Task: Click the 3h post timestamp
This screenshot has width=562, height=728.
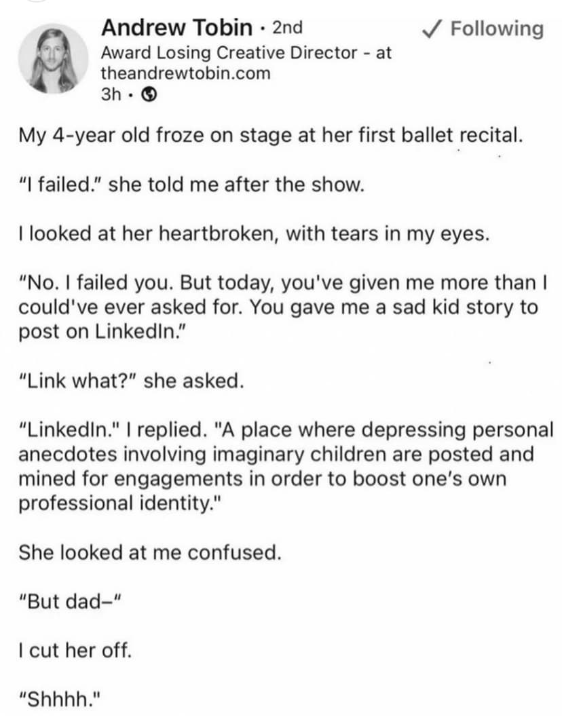Action: click(110, 95)
